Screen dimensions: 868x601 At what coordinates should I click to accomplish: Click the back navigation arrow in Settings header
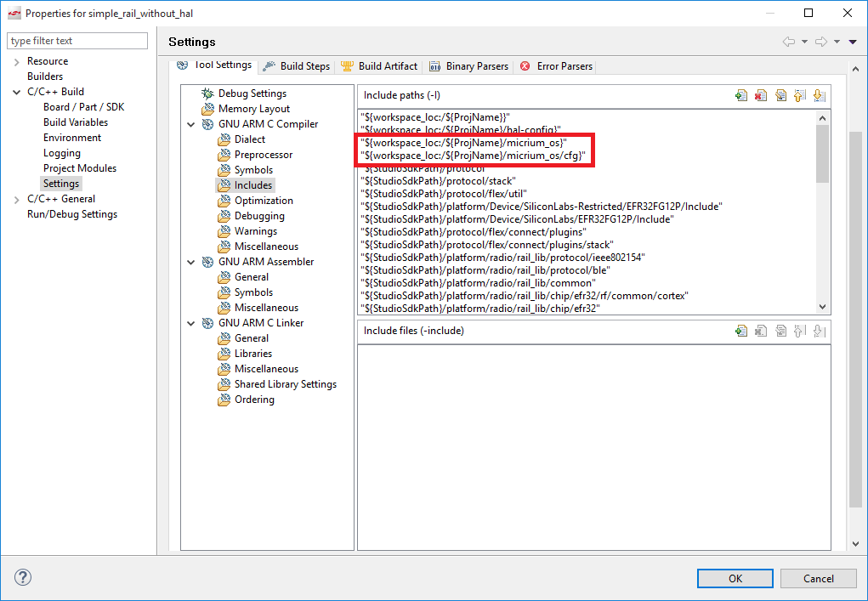coord(789,42)
